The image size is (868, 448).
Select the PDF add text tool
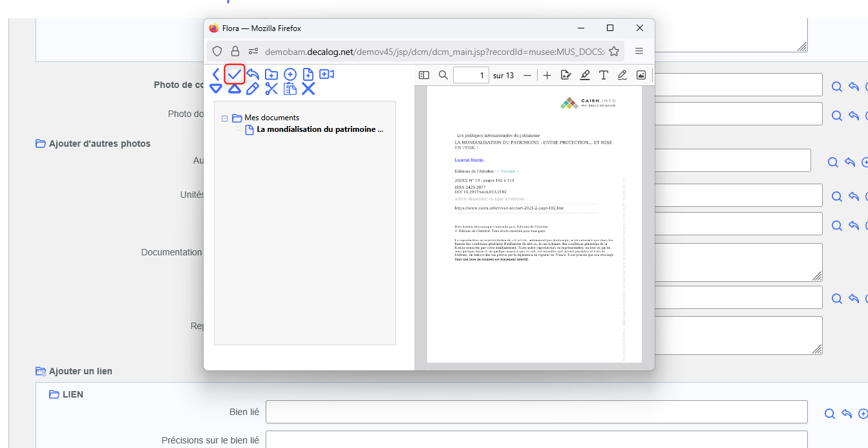click(604, 75)
